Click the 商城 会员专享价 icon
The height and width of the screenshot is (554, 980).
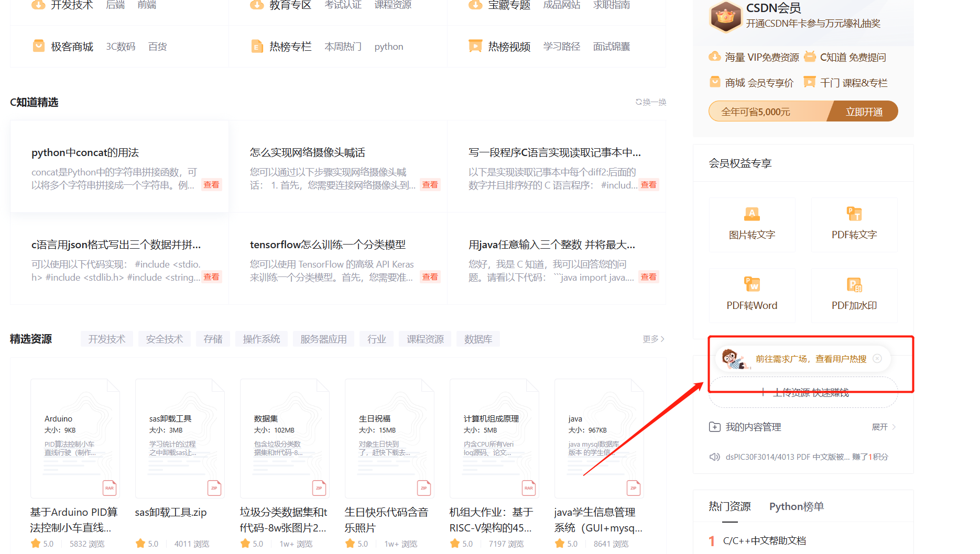715,82
